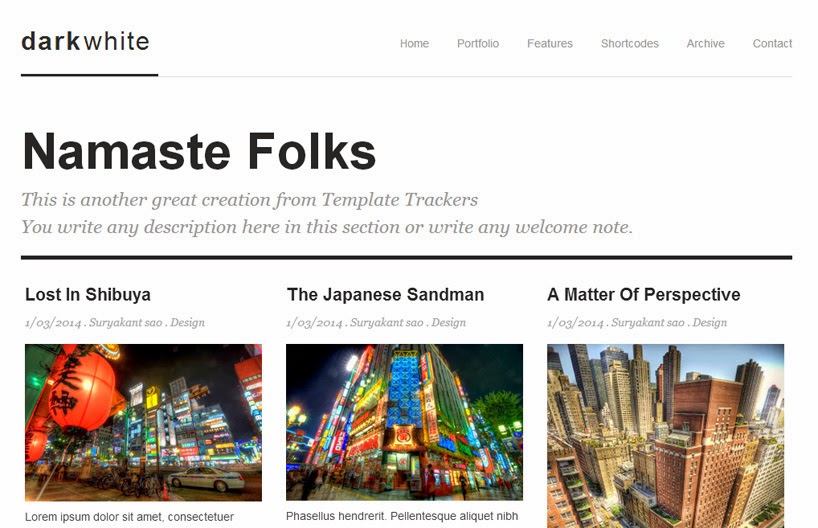The height and width of the screenshot is (528, 818).
Task: Click the red lantern Shibuya thumbnail
Action: (143, 422)
